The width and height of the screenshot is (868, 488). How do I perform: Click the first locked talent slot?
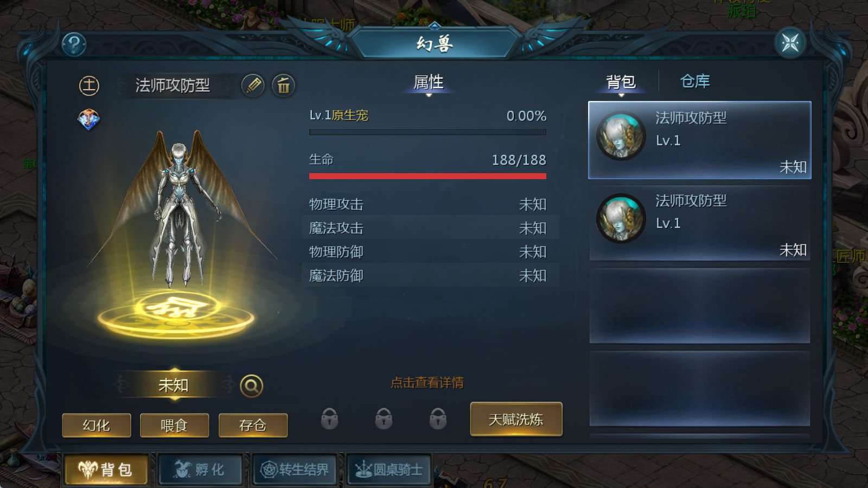click(x=329, y=419)
